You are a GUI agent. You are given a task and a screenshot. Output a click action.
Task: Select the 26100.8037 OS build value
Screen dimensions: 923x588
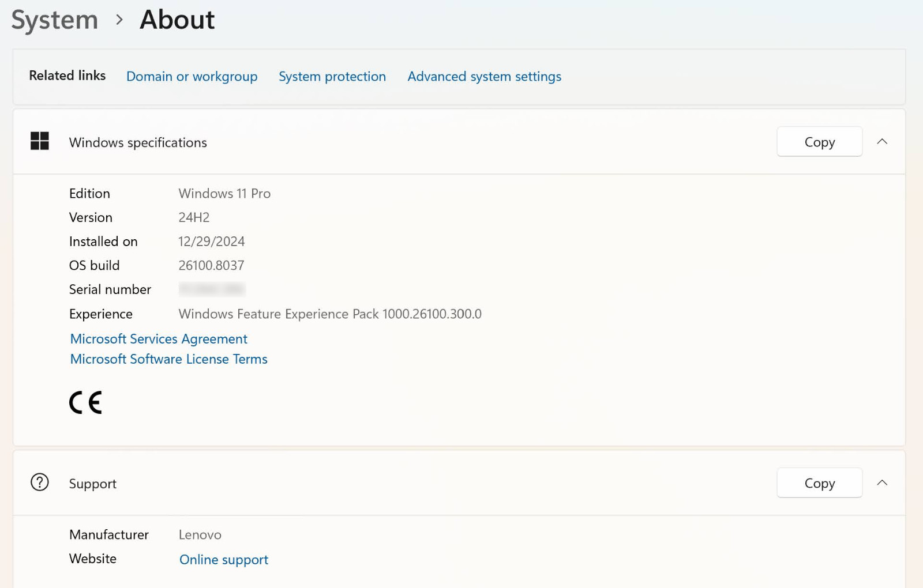click(211, 265)
